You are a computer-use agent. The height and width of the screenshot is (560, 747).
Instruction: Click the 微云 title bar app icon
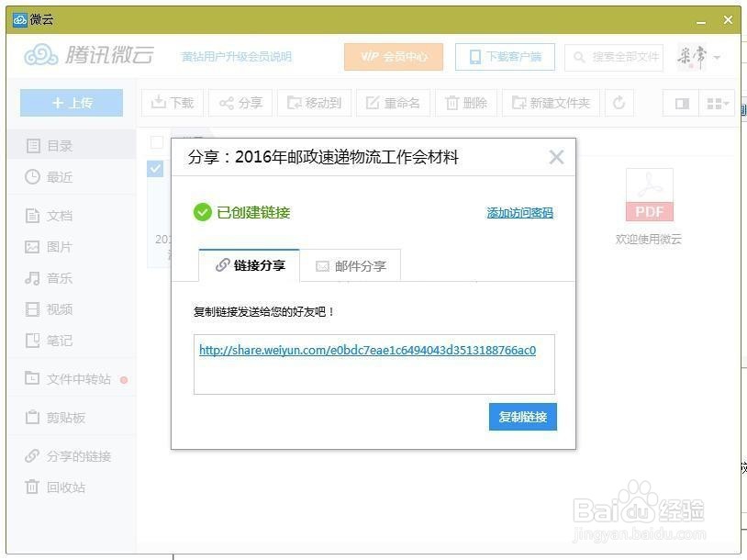click(20, 19)
